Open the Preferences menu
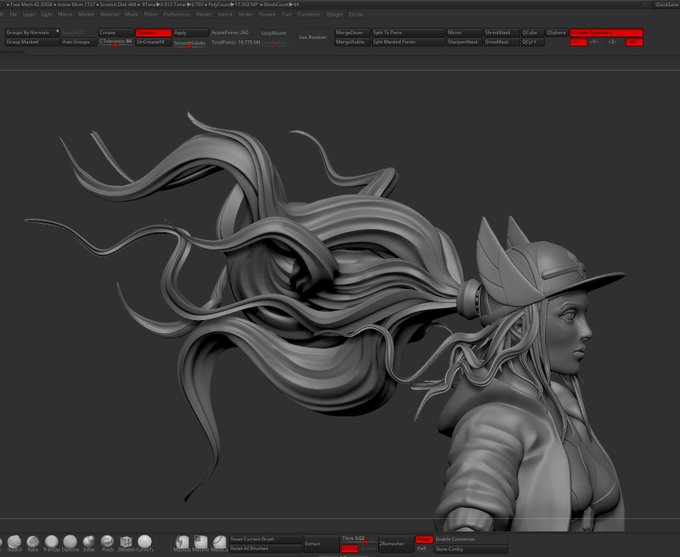Viewport: 680px width, 557px height. click(175, 15)
